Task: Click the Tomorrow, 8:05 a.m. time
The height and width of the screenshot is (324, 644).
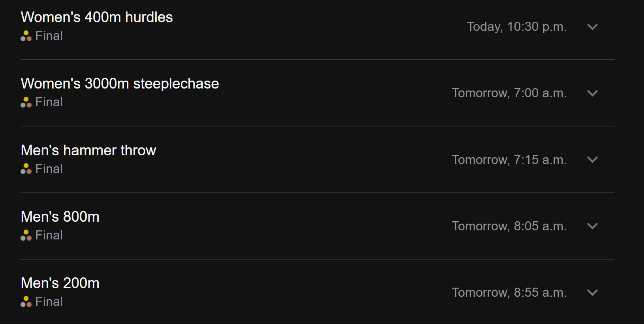Action: [509, 226]
